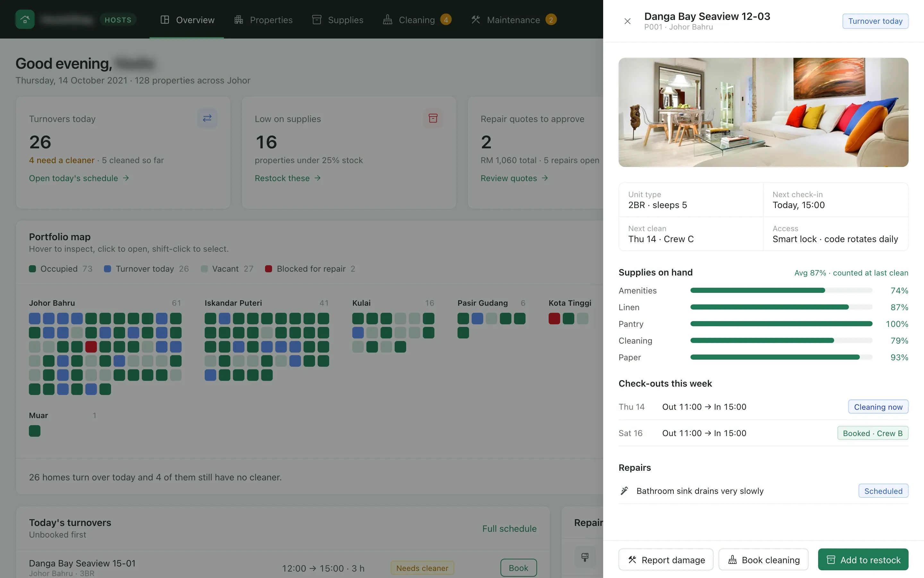This screenshot has height=578, width=924.
Task: Click the Linen 87% supply bar
Action: coord(781,307)
